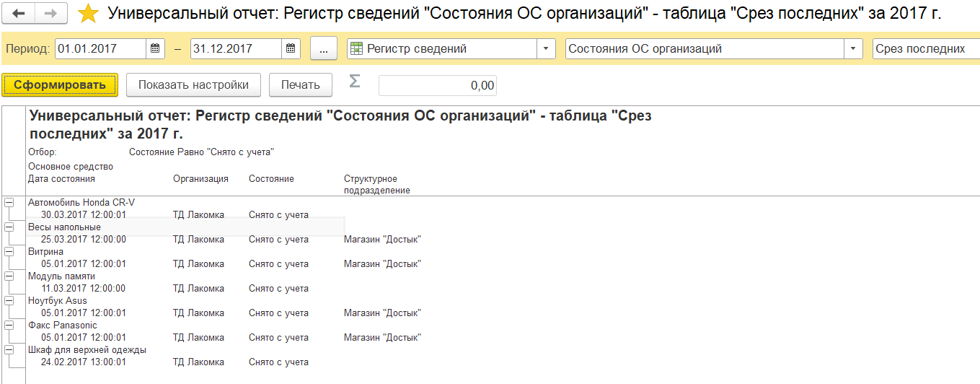Collapse the Автомобиль Honda CR-V group
Image resolution: width=980 pixels, height=384 pixels.
tap(9, 203)
